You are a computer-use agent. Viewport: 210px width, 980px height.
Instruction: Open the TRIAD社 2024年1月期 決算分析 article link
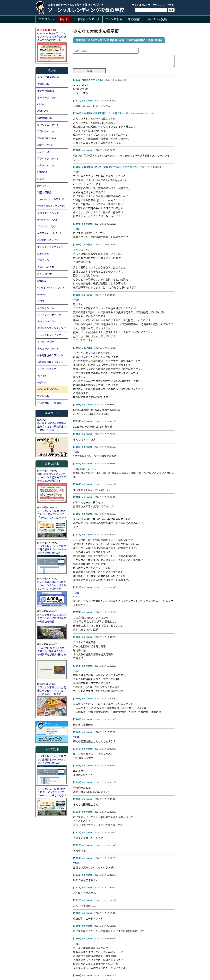tap(52, 653)
